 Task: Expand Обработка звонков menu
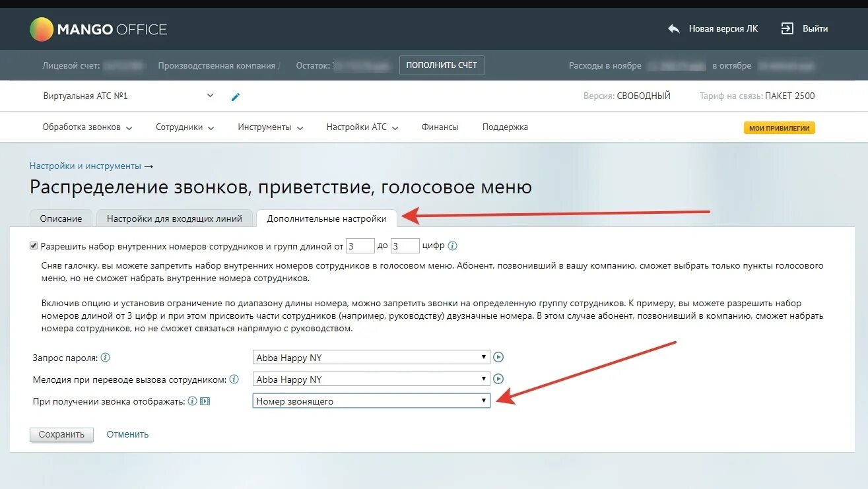(87, 127)
